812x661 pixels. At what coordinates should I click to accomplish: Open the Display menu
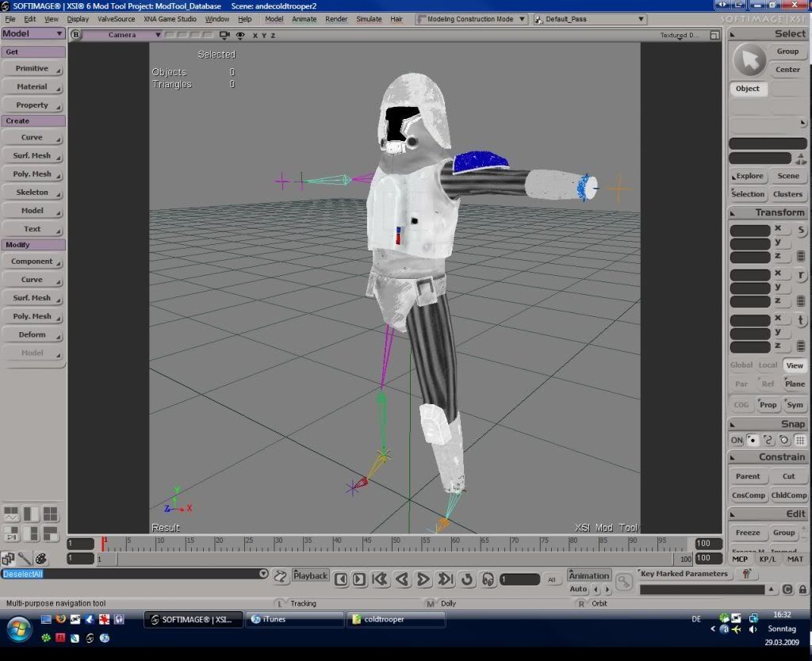click(78, 19)
